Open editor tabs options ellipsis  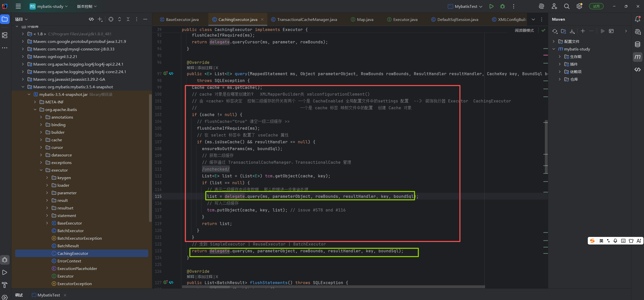[542, 19]
